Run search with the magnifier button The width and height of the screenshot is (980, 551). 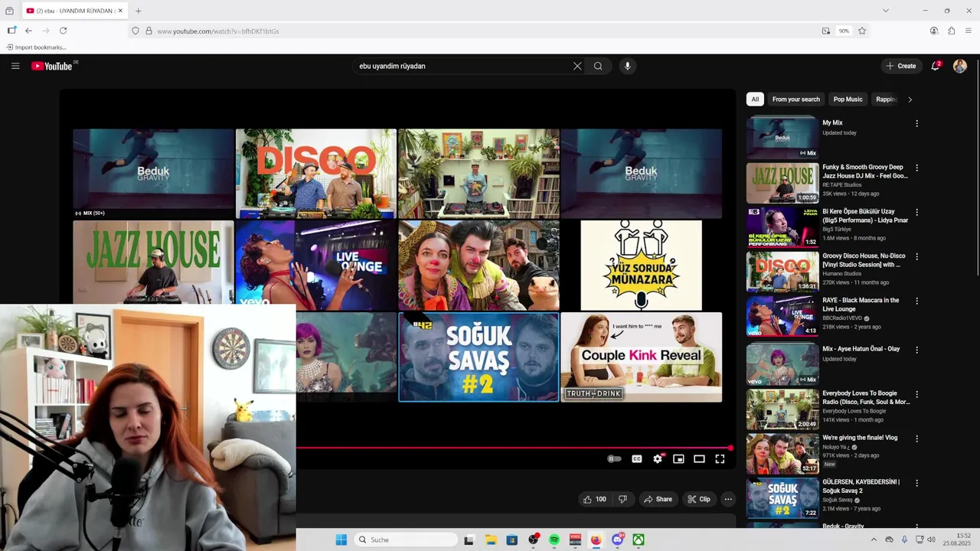point(598,66)
